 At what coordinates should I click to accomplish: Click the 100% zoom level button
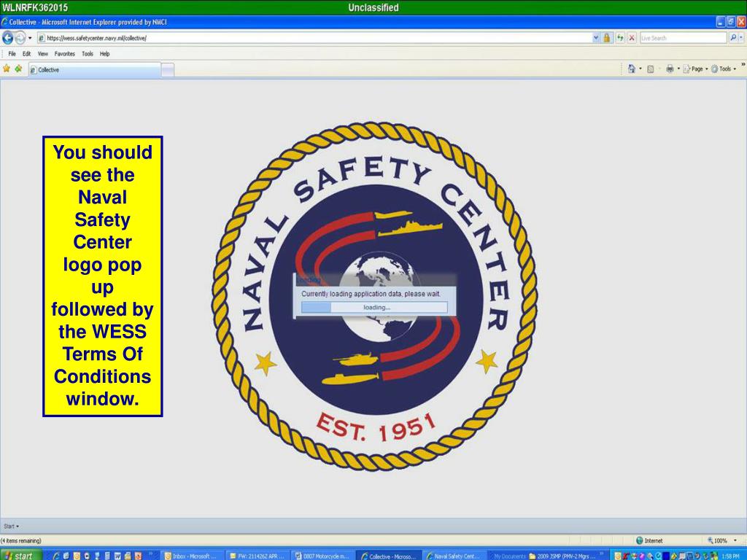[718, 540]
